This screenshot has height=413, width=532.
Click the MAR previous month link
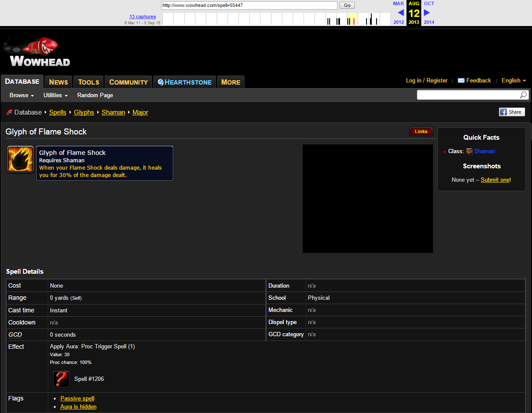coord(399,3)
